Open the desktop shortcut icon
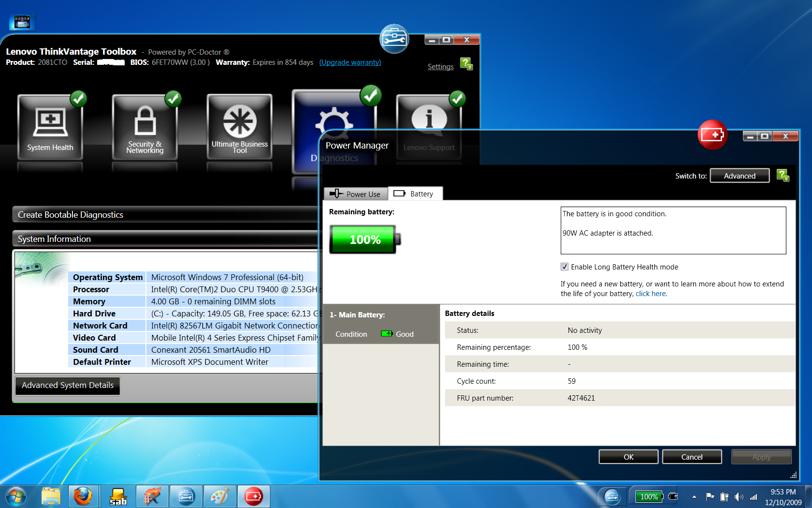812x508 pixels. click(22, 22)
